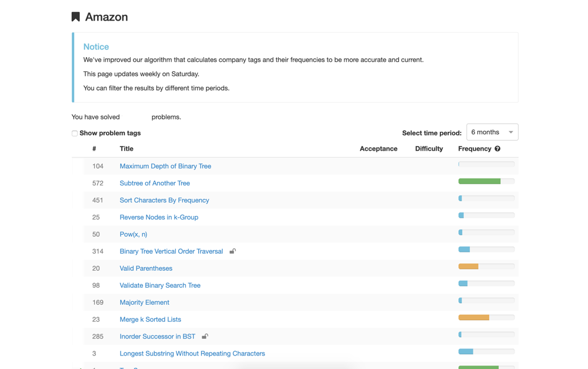Click frequency bar for Longest Substring Without Repeating Characters
Viewport: 588px width, 369px height.
(x=486, y=352)
